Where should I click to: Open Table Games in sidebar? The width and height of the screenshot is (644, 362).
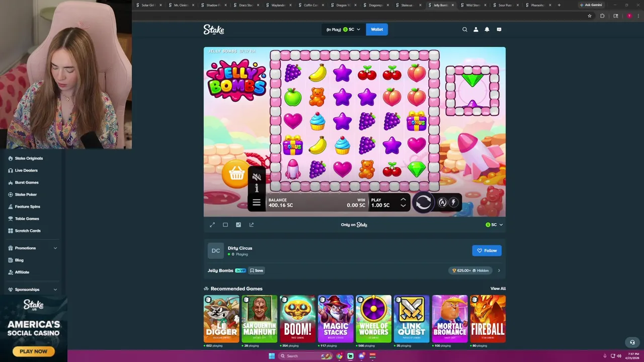[27, 219]
